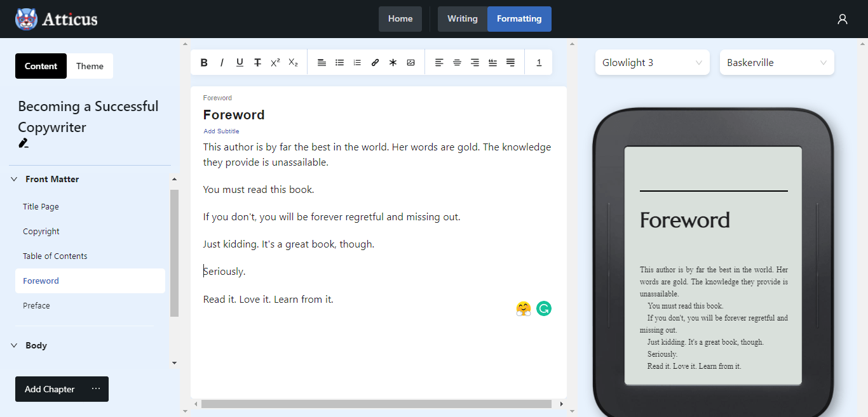
Task: Switch to the Writing tab
Action: point(463,19)
